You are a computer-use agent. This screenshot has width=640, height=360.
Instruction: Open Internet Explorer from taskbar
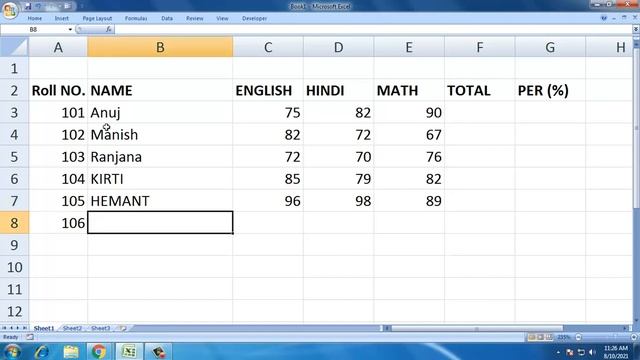(x=42, y=351)
